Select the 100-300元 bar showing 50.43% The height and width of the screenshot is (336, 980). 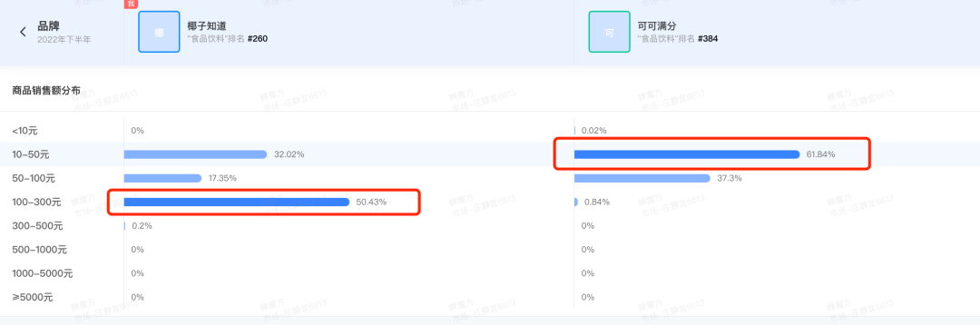[237, 203]
